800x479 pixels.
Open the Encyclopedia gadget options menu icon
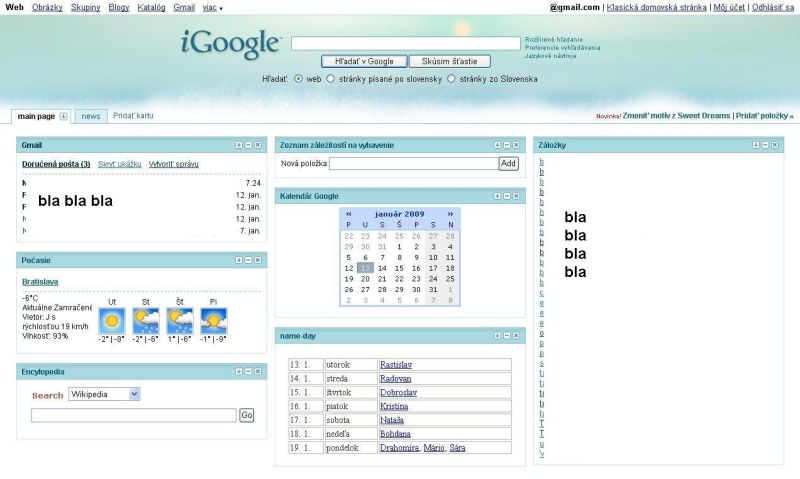(238, 371)
